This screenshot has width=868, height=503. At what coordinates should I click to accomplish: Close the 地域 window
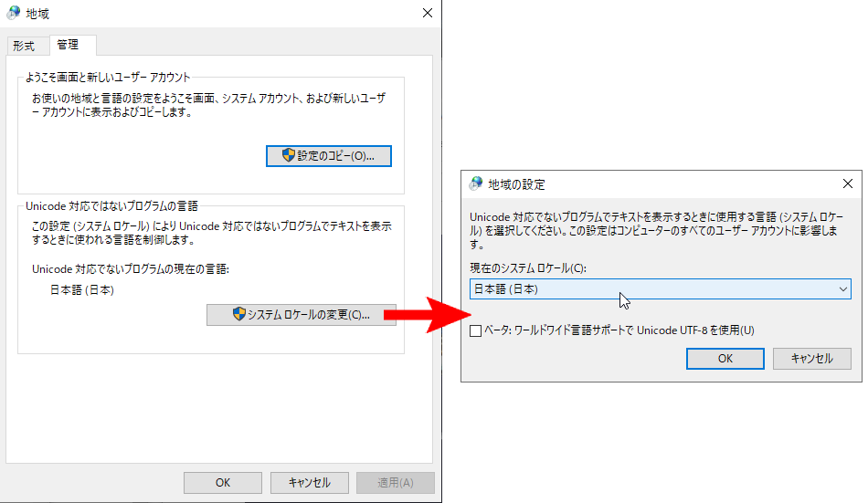pyautogui.click(x=428, y=13)
